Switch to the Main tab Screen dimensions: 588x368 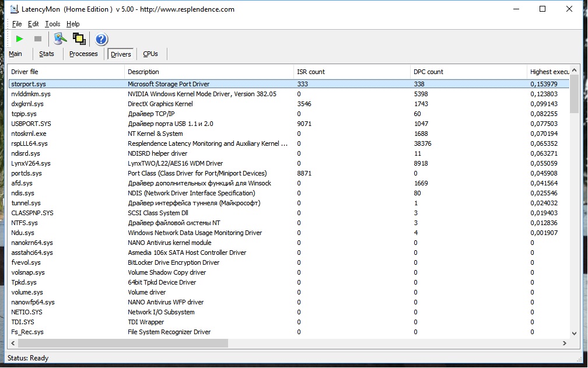click(x=15, y=54)
